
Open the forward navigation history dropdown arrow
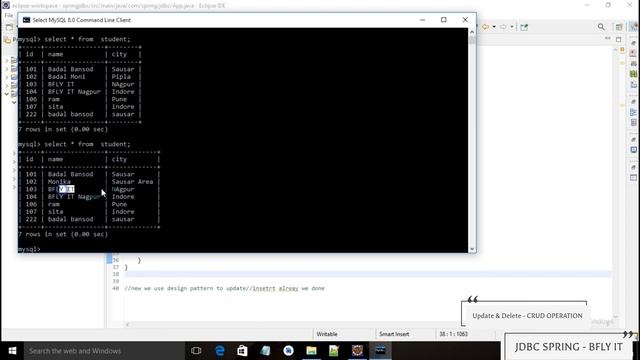pyautogui.click(x=511, y=27)
